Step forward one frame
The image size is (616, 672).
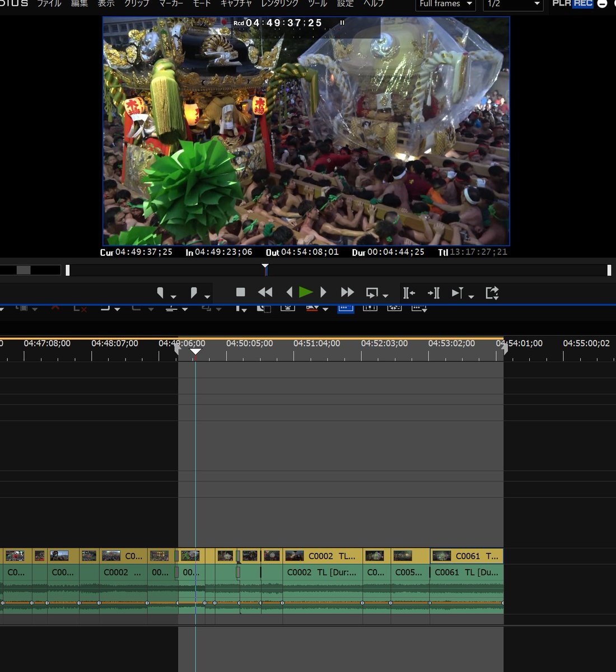[x=323, y=292]
